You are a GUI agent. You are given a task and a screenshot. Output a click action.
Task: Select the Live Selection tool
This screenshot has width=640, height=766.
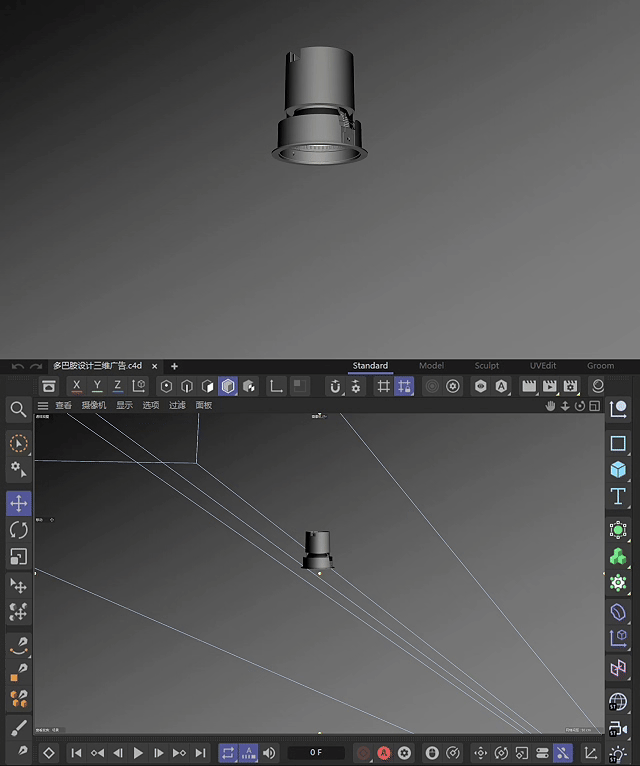19,444
